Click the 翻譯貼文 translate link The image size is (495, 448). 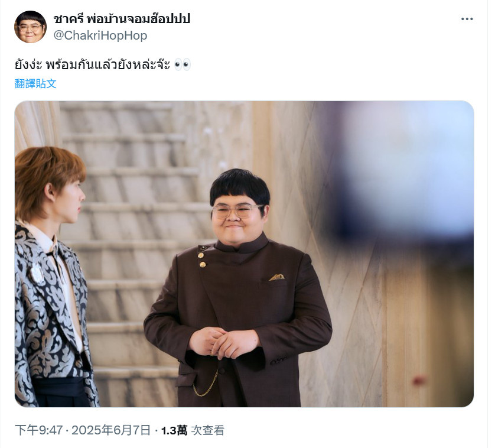[x=35, y=84]
